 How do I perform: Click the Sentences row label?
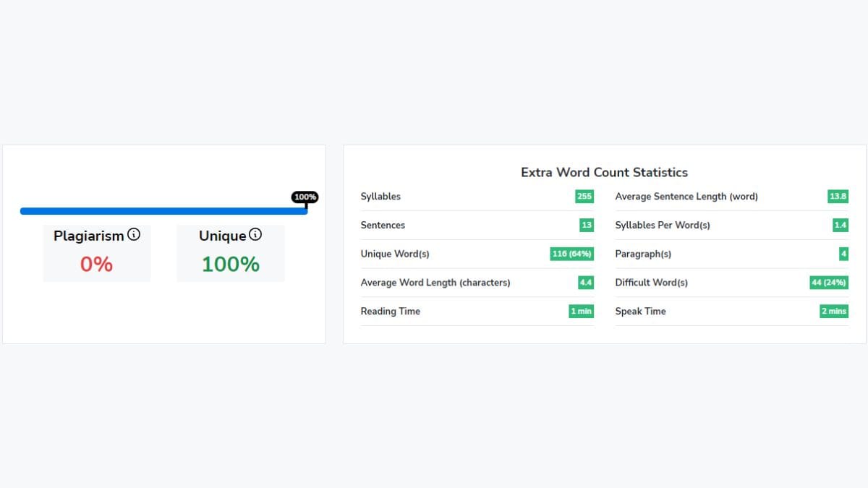click(383, 225)
